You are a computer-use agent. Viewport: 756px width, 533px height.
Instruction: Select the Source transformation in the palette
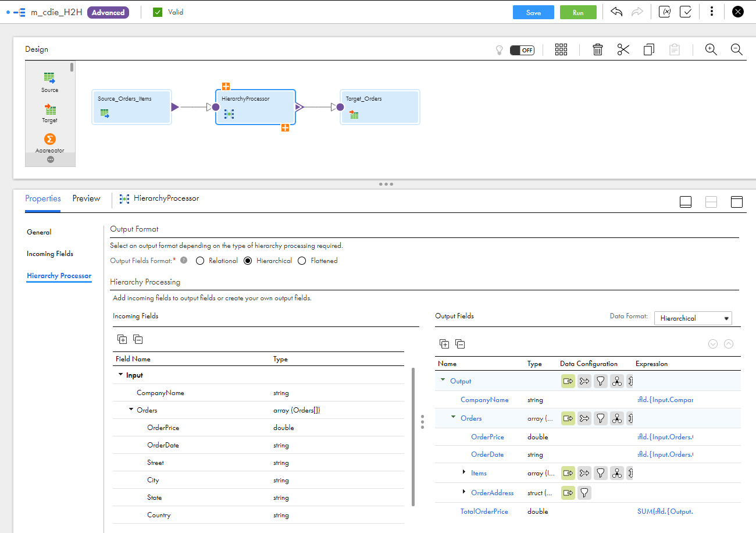click(x=49, y=82)
